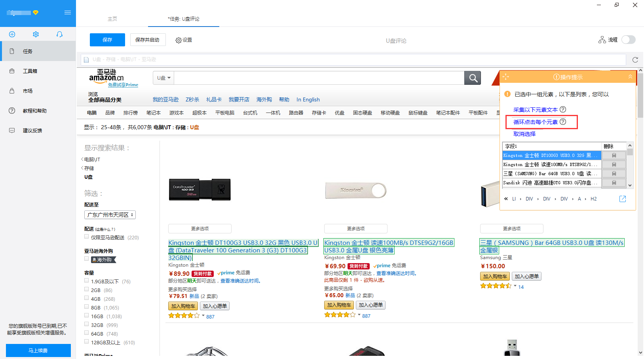Open 市场 in the left sidebar
The width and height of the screenshot is (644, 359).
[x=38, y=91]
